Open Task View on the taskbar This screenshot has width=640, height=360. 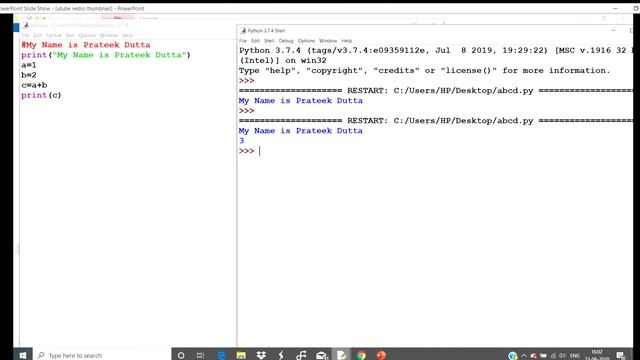click(200, 355)
